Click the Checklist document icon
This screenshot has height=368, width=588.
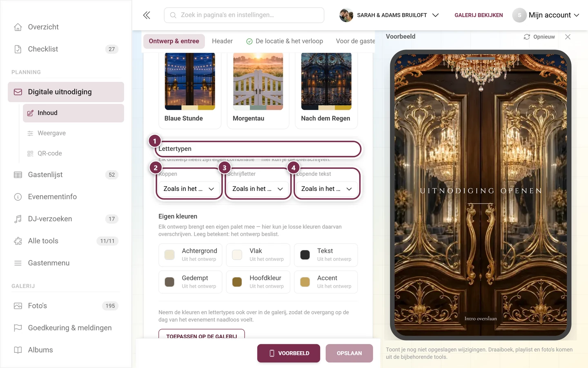(x=18, y=49)
